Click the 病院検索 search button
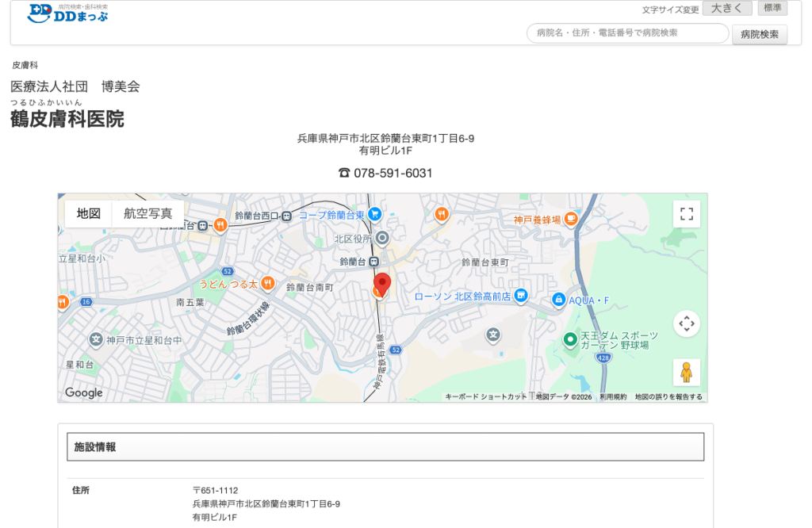The width and height of the screenshot is (812, 528). point(759,34)
